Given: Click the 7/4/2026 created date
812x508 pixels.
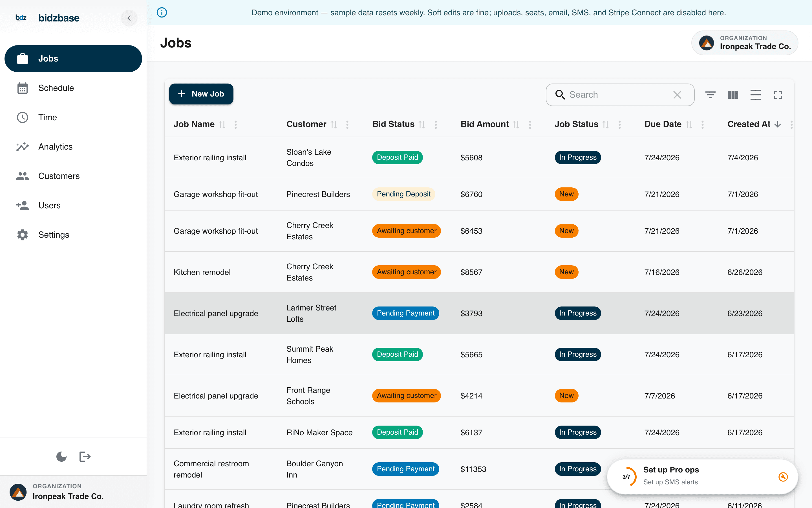Looking at the screenshot, I should 743,157.
